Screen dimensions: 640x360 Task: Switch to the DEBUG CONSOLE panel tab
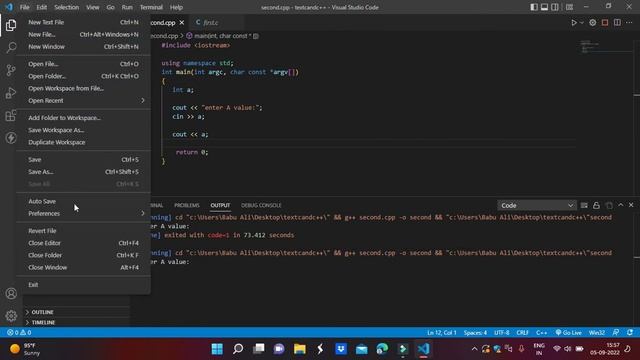pos(261,205)
